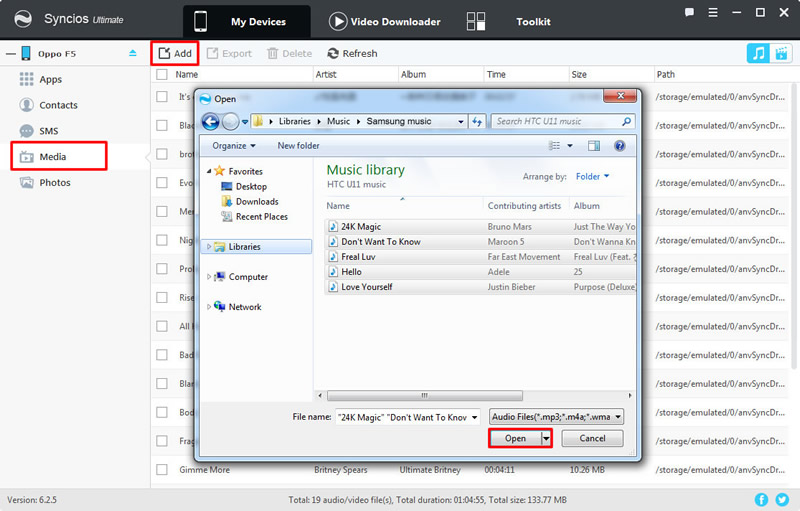Open Toolkit tab
Image resolution: width=800 pixels, height=511 pixels.
509,21
